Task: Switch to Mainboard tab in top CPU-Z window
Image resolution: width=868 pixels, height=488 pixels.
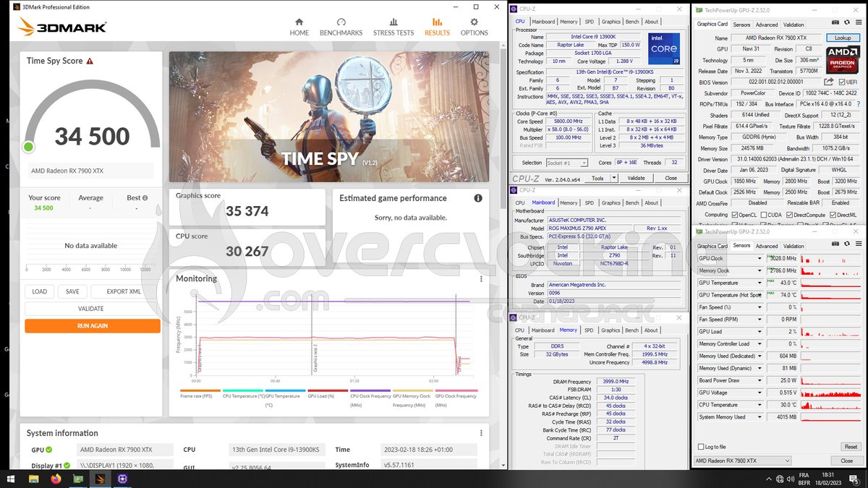Action: (x=543, y=22)
